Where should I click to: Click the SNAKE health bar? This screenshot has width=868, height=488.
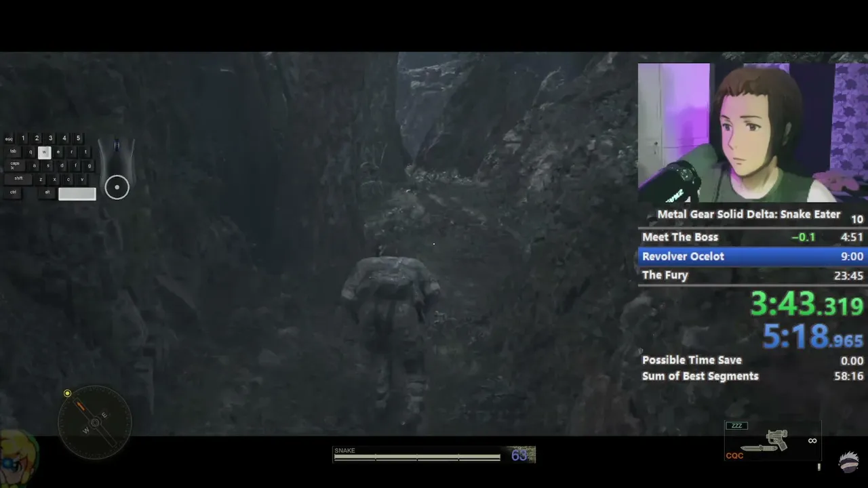[x=417, y=457]
